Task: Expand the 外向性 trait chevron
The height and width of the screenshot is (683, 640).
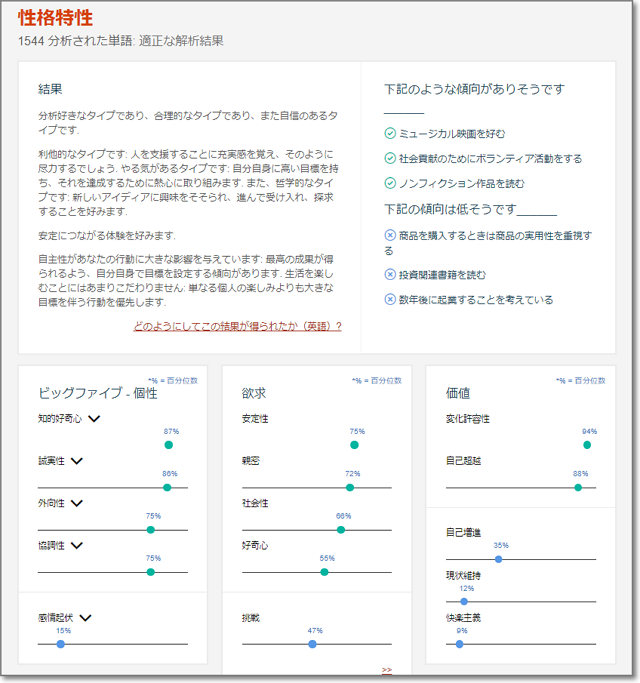Action: (76, 503)
